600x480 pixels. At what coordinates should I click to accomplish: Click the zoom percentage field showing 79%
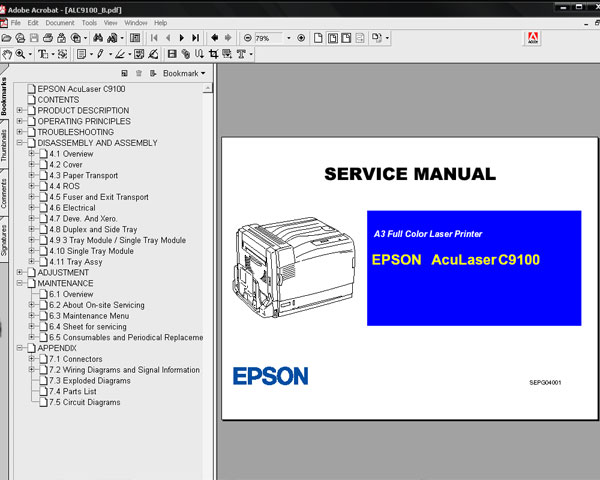pos(269,38)
